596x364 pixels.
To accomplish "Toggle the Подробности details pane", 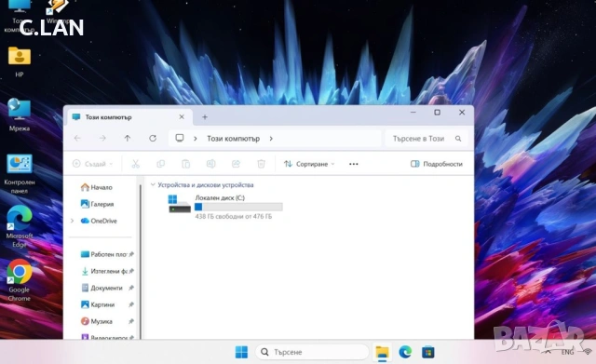I will (437, 164).
